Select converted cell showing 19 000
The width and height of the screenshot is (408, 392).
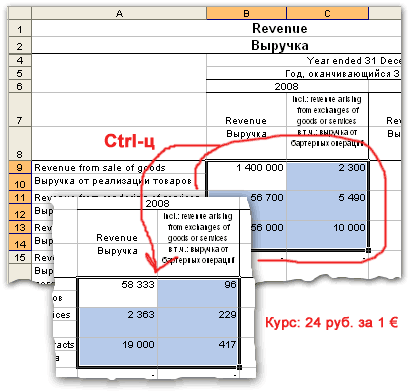117,344
